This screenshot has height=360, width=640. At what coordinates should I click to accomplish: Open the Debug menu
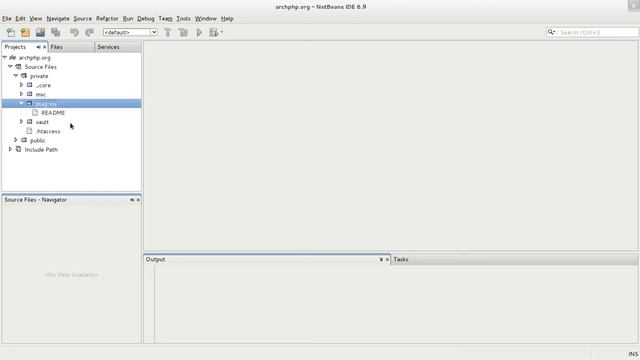[145, 18]
